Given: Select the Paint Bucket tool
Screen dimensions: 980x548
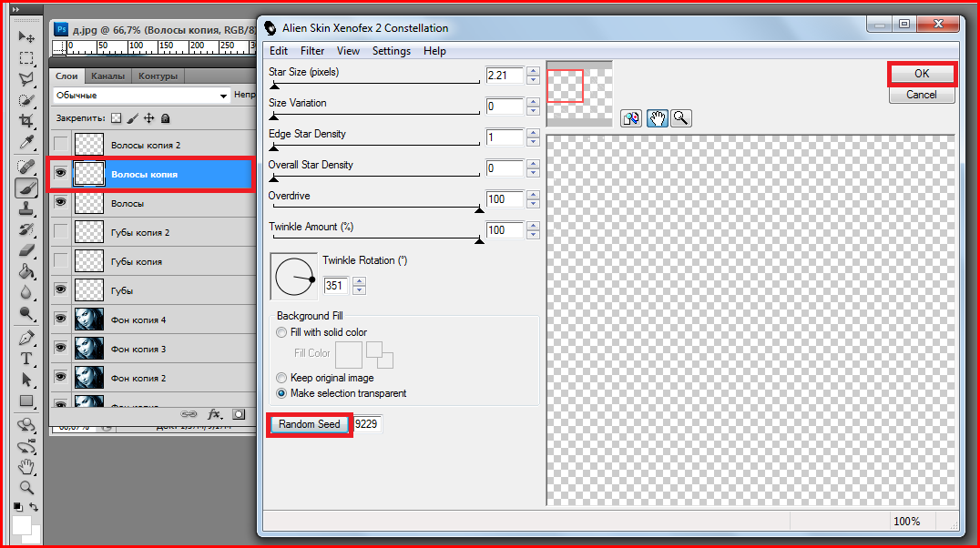Looking at the screenshot, I should click(26, 271).
